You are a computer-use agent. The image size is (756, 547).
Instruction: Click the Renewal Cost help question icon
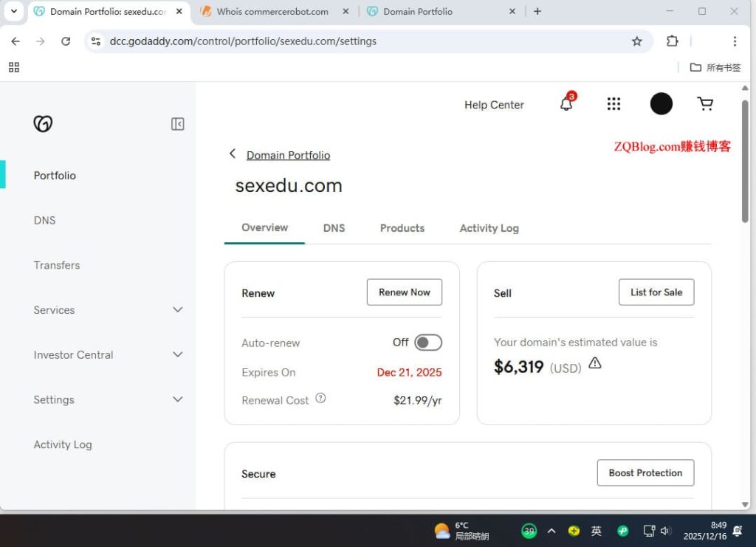click(x=320, y=398)
